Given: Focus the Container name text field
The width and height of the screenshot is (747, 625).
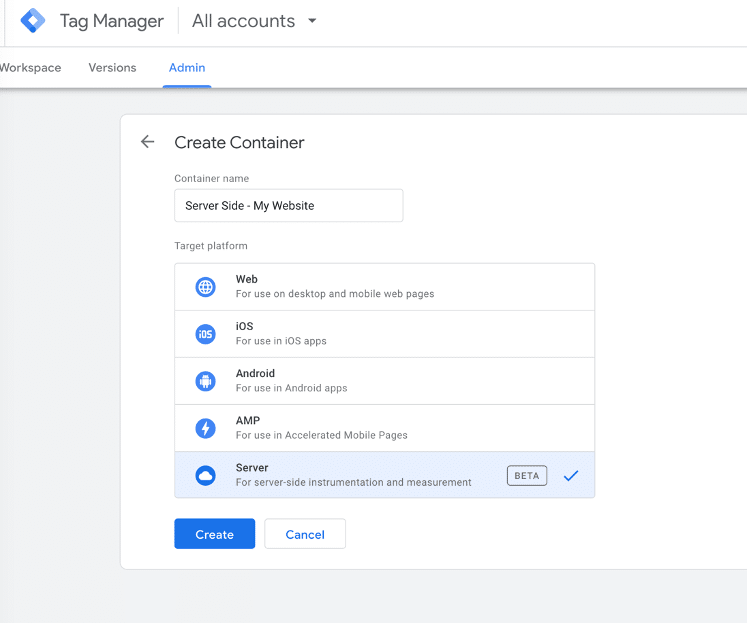Looking at the screenshot, I should [x=288, y=206].
